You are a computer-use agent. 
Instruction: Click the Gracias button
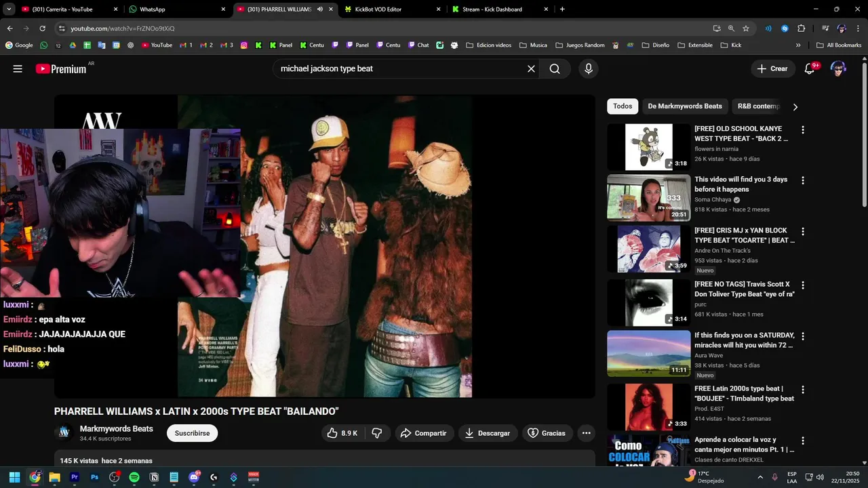click(x=547, y=433)
